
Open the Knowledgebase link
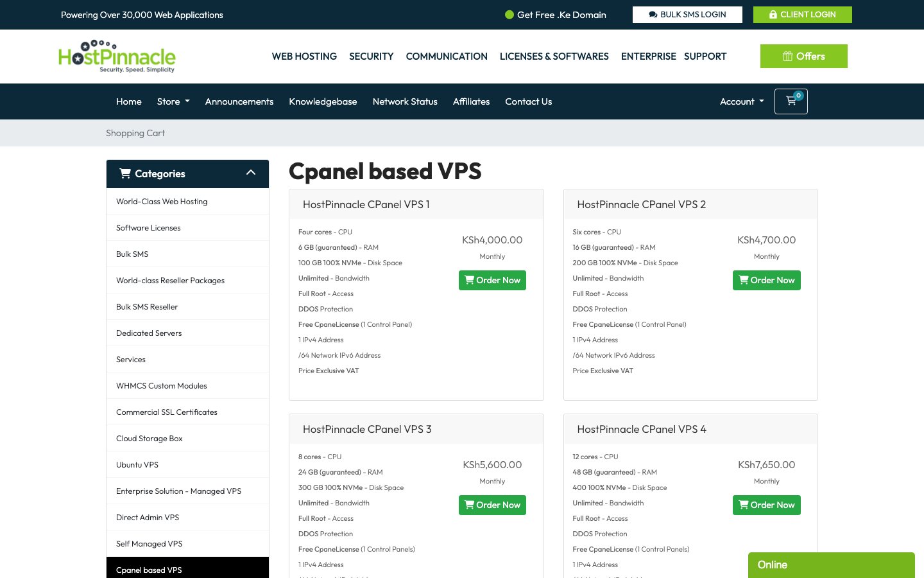click(323, 101)
